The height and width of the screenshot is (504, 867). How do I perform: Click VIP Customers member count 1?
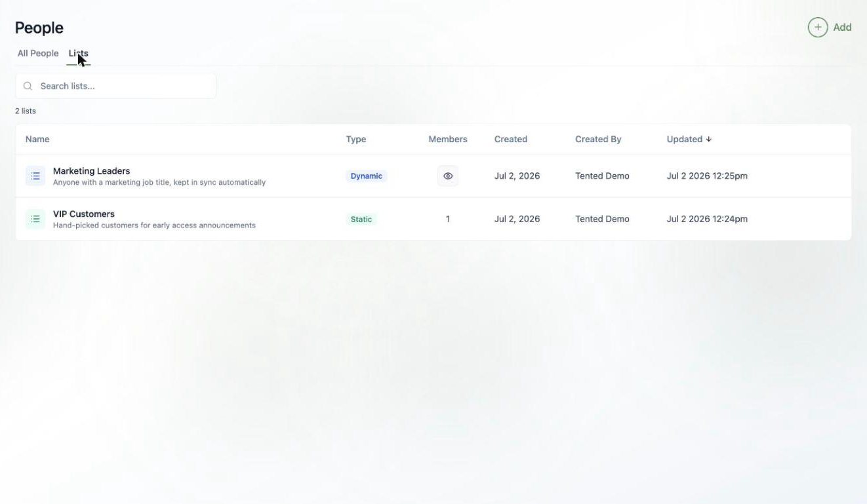click(448, 219)
